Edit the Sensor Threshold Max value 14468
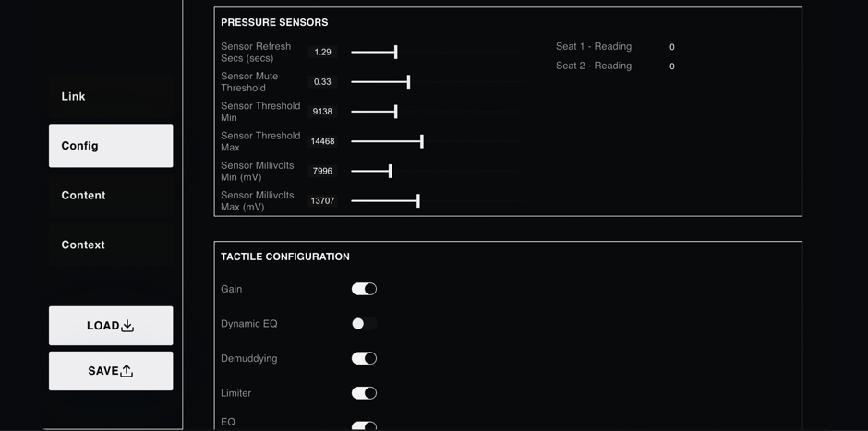 [322, 141]
